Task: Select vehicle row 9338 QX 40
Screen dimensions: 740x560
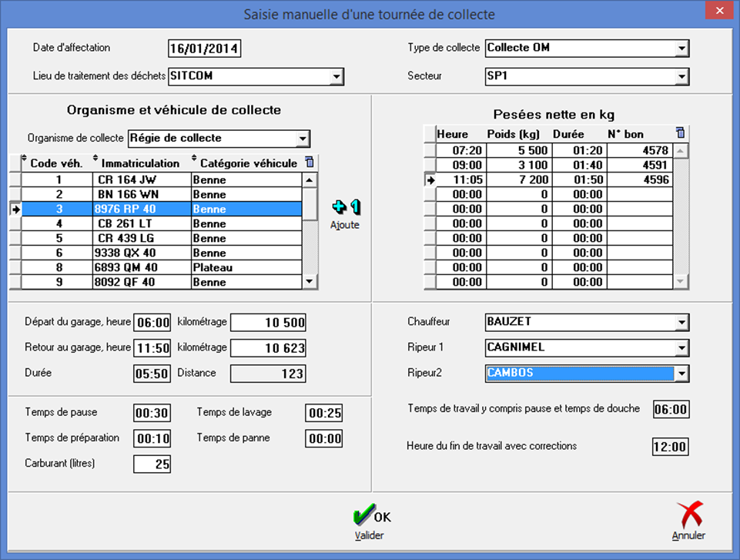Action: click(162, 253)
